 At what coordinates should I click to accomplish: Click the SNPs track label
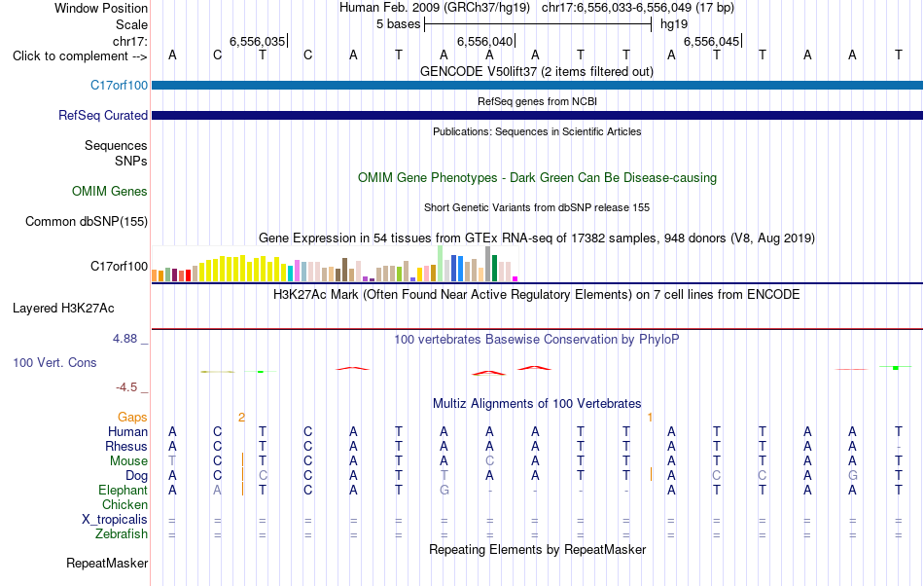point(131,161)
